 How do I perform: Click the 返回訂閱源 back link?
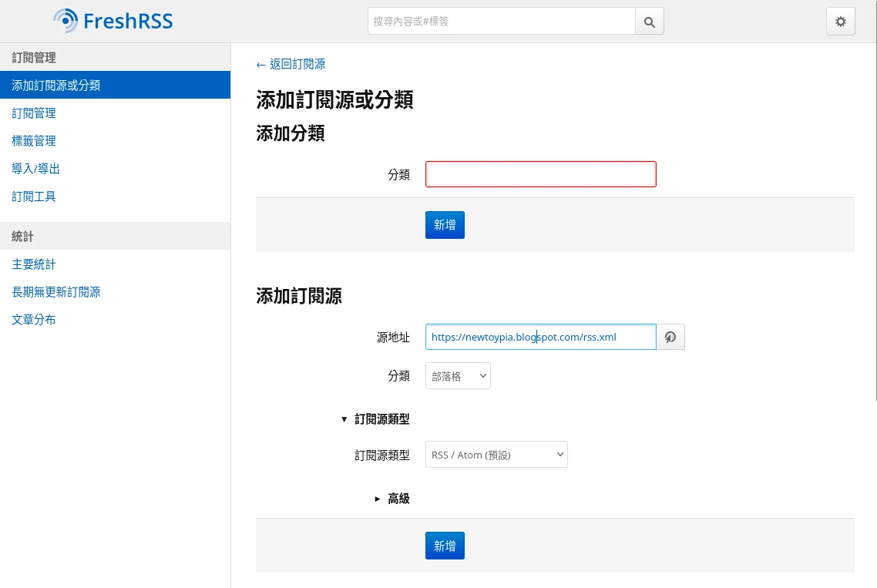(x=291, y=64)
